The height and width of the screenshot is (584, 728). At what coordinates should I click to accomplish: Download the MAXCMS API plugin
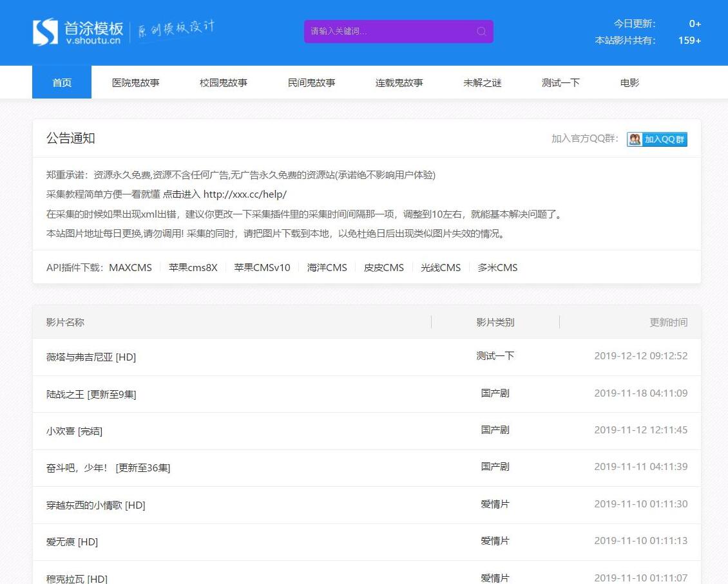[x=131, y=268]
